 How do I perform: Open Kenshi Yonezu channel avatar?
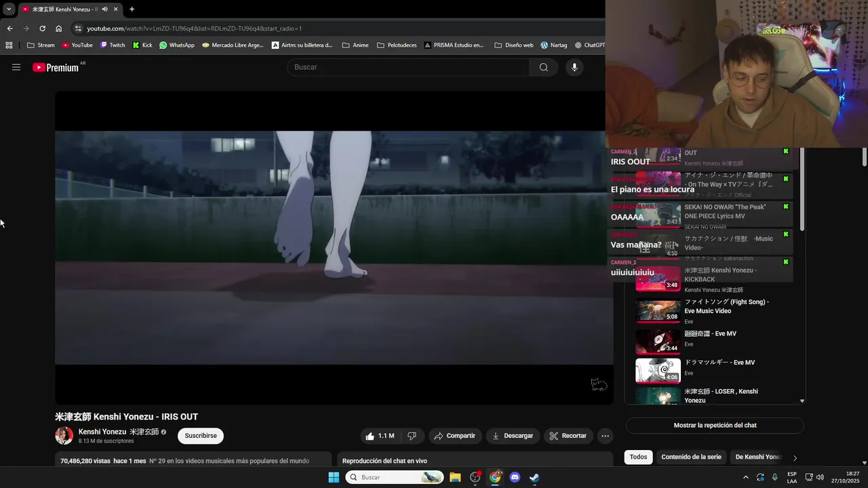[64, 436]
